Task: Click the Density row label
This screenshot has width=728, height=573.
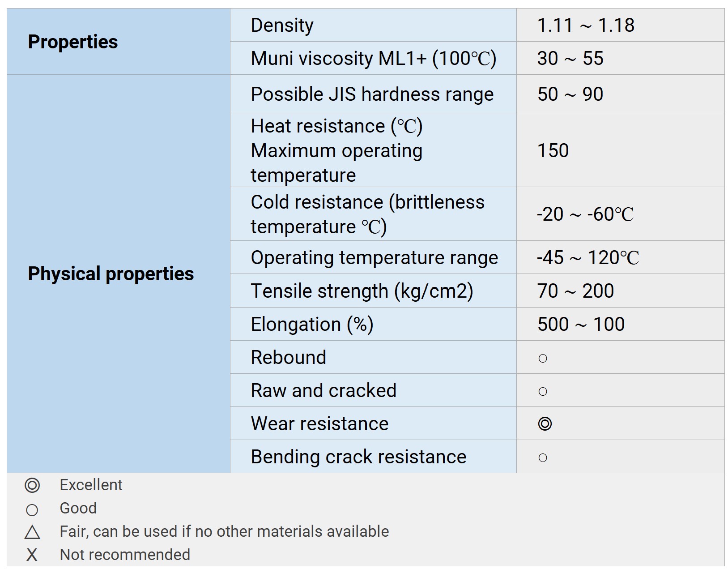Action: [282, 25]
